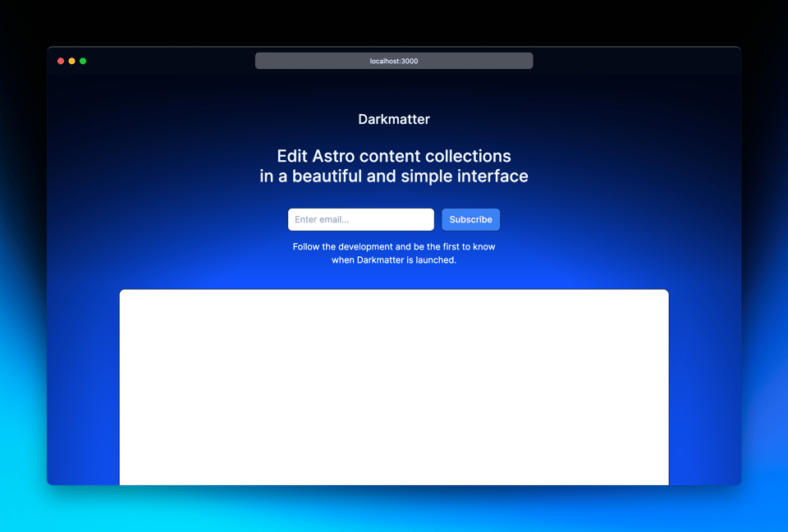
Task: Click the Subscribe button
Action: coord(470,219)
